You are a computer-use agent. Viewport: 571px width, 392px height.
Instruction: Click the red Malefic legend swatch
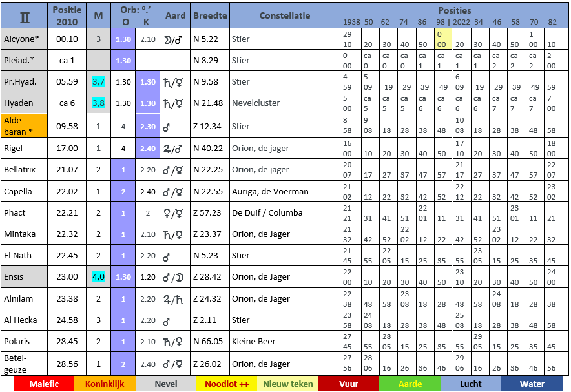pyautogui.click(x=44, y=384)
